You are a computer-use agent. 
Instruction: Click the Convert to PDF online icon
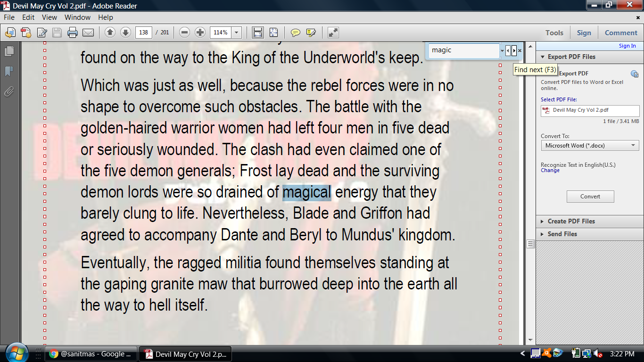(10, 33)
